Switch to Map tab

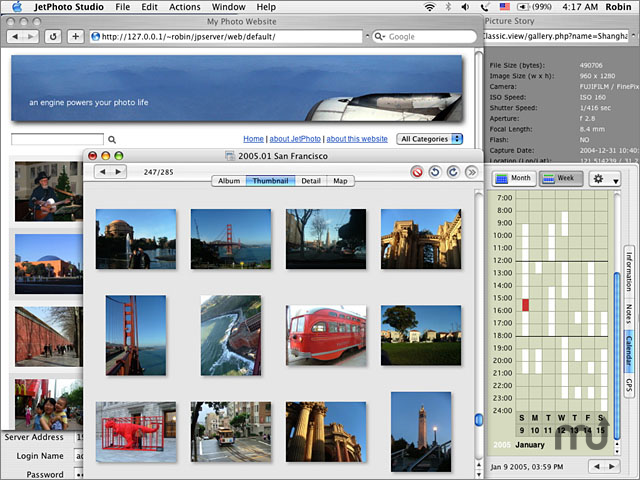(x=340, y=181)
